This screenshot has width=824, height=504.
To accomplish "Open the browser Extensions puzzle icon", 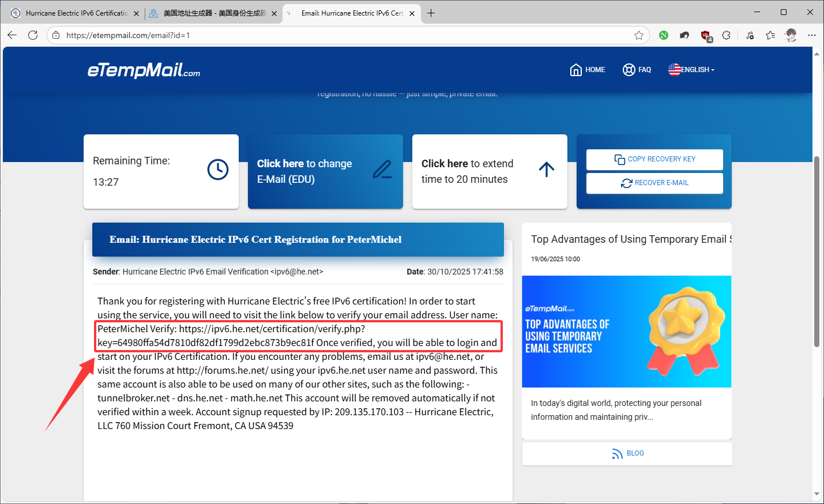I will point(727,35).
